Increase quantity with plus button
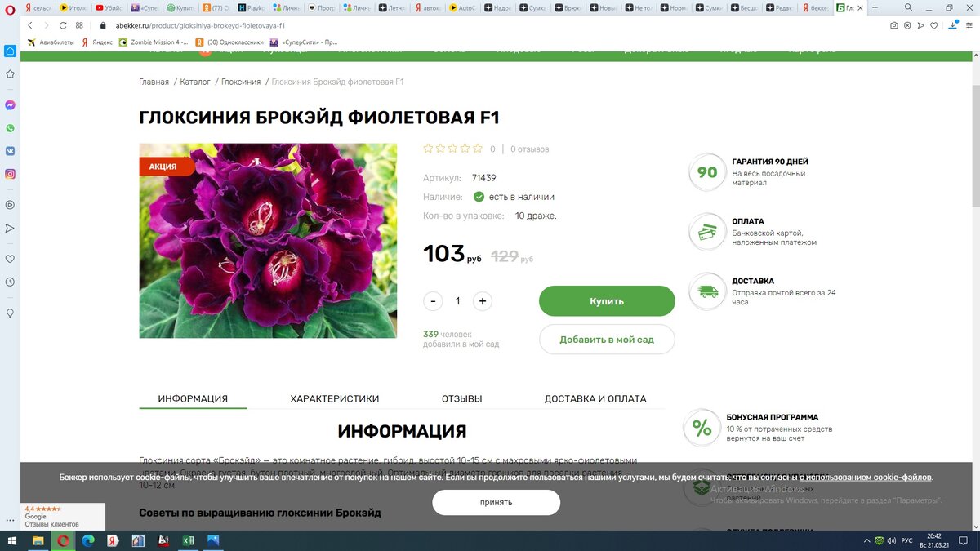 483,301
